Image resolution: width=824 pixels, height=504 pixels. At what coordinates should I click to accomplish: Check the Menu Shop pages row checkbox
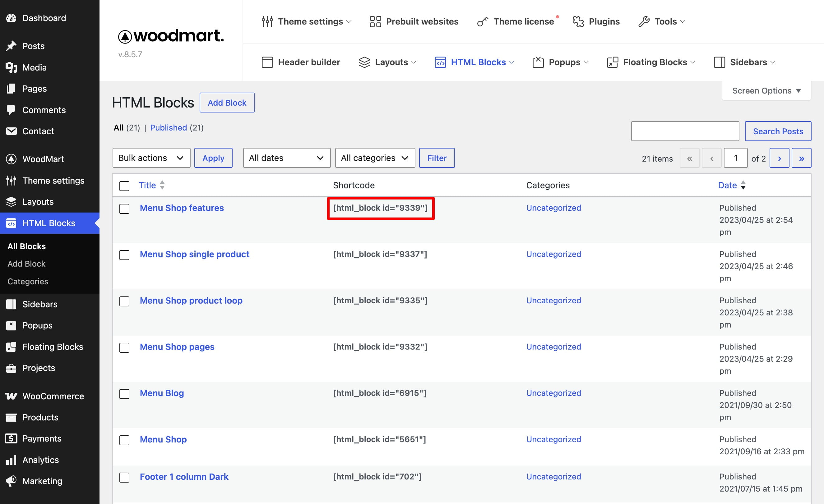coord(124,348)
